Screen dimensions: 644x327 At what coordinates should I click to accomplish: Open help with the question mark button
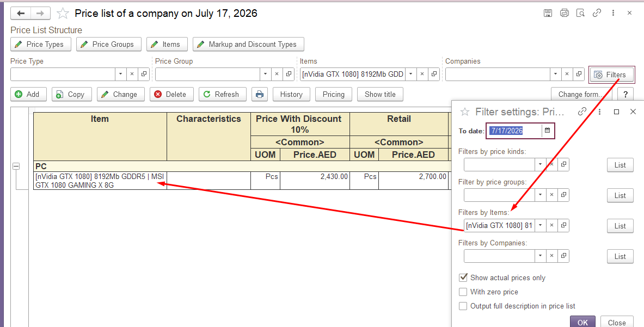point(625,94)
